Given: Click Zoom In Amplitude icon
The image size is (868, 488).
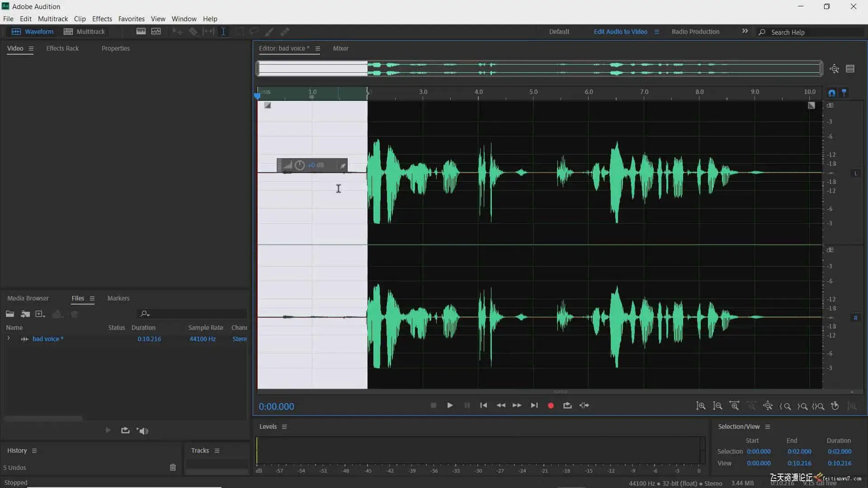Looking at the screenshot, I should coord(701,406).
